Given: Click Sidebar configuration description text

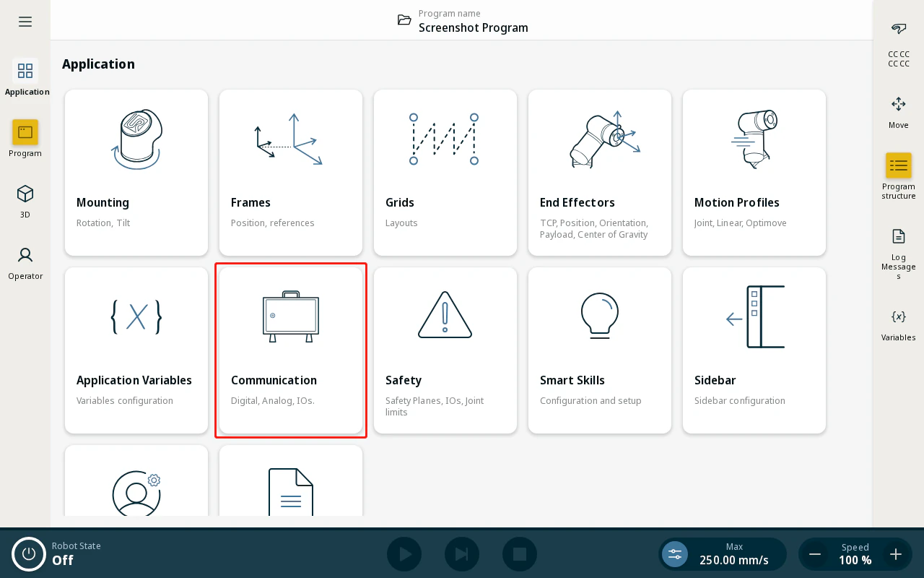Looking at the screenshot, I should click(740, 401).
